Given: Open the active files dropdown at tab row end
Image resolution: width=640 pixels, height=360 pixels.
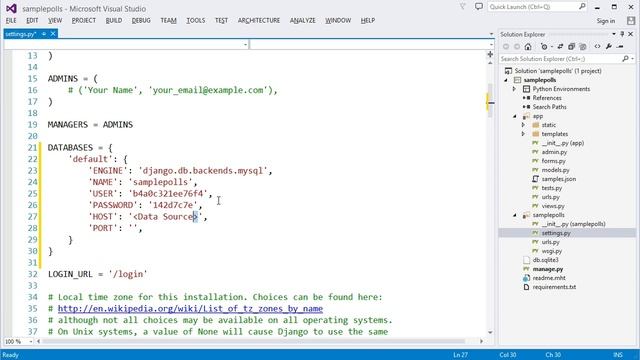Looking at the screenshot, I should [491, 34].
